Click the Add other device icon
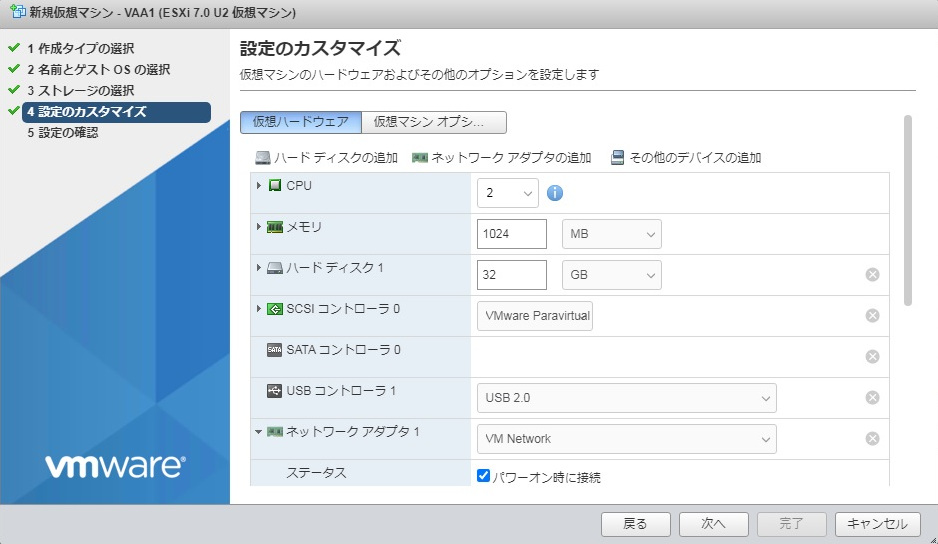 tap(617, 158)
